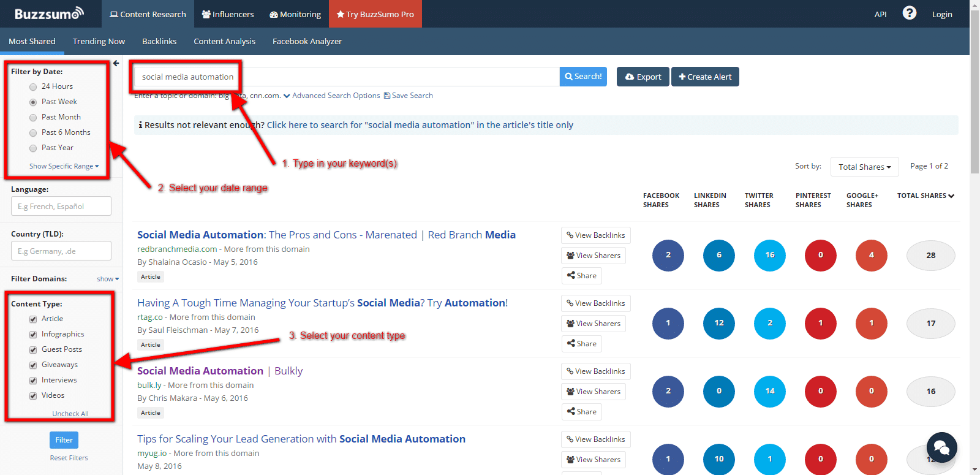Uncheck the Videos content type
The height and width of the screenshot is (475, 980).
[x=33, y=396]
